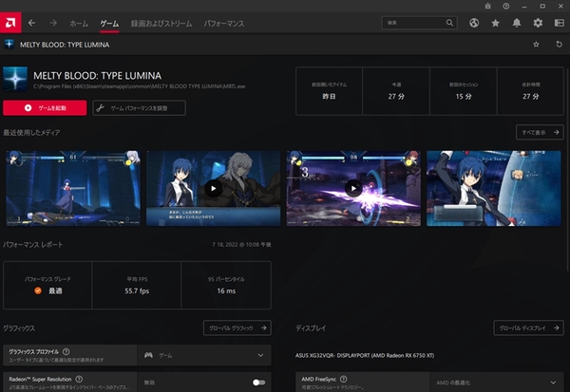The height and width of the screenshot is (392, 570).
Task: Open first gameplay screenshot thumbnail
Action: click(73, 188)
